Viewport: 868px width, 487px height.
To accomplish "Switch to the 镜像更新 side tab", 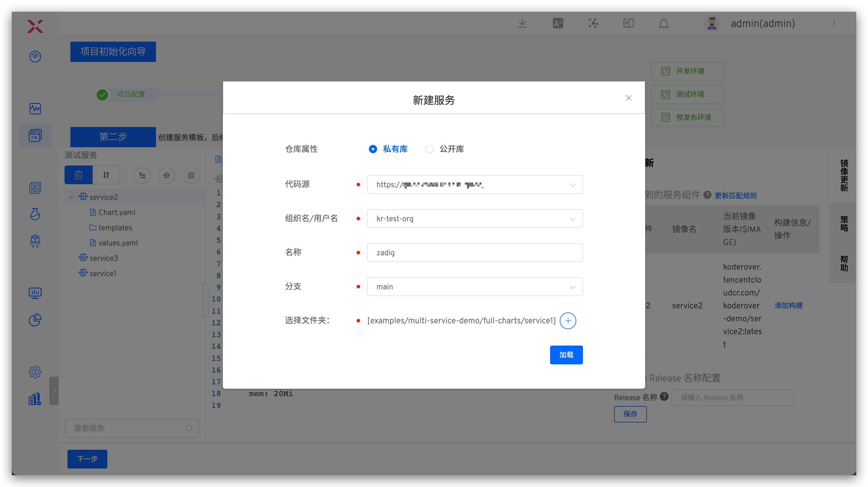I will [x=844, y=175].
